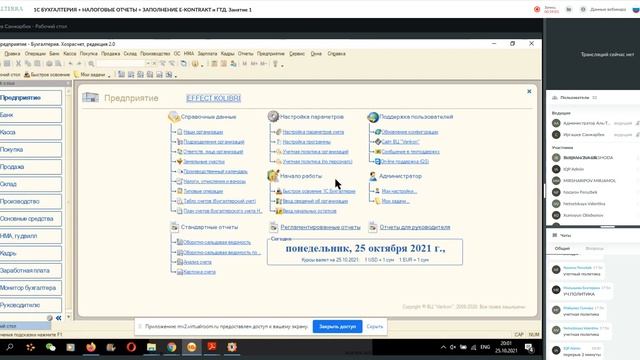Open the notification center icon in tray
The image size is (640, 360).
(529, 347)
